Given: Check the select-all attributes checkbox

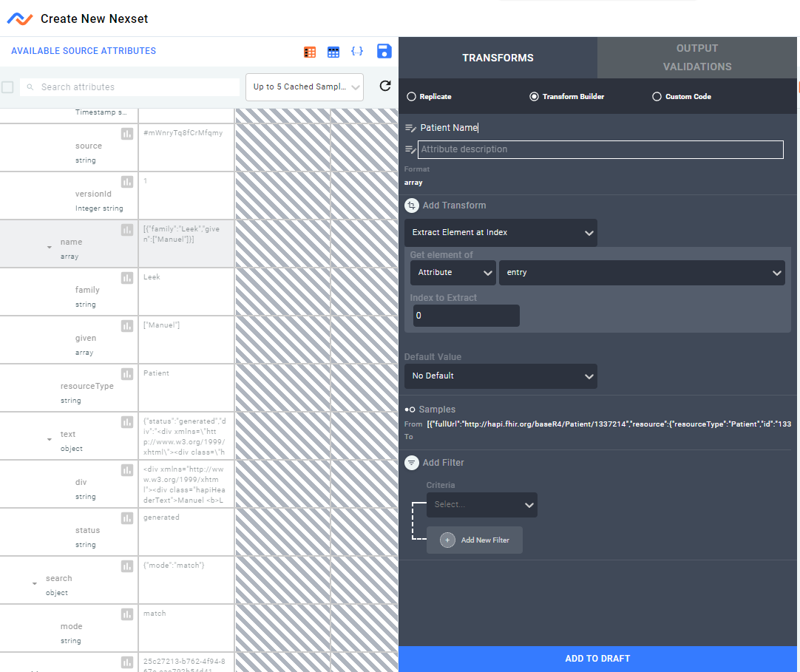Looking at the screenshot, I should [7, 86].
